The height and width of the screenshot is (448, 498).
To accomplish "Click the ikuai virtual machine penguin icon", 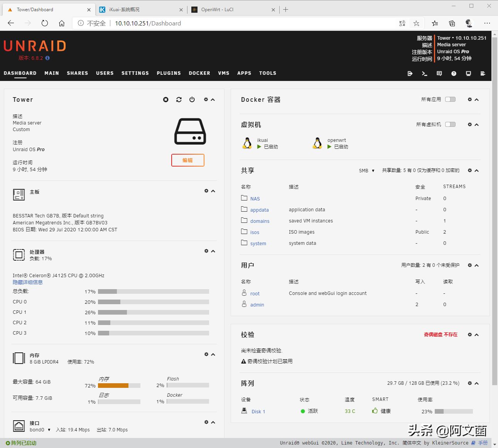I will [247, 143].
